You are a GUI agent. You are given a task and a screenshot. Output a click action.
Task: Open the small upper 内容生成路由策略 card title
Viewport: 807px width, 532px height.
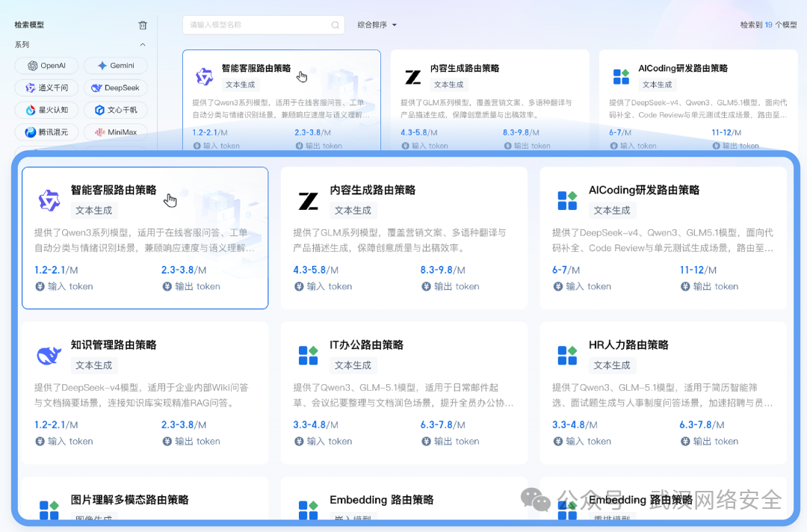[x=465, y=68]
